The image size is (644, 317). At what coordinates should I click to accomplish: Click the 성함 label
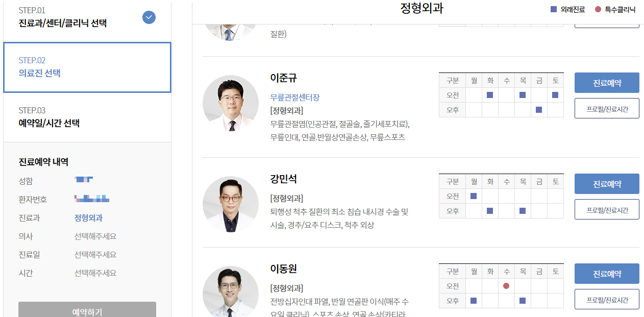pyautogui.click(x=26, y=181)
